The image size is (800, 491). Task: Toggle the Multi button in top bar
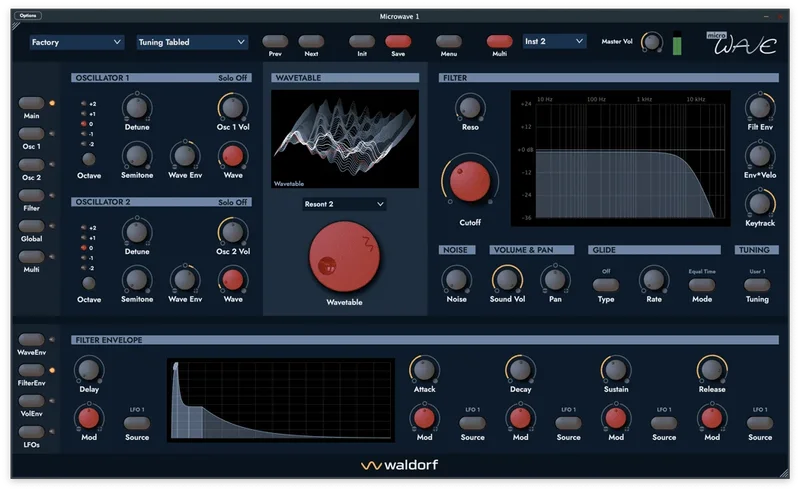pos(499,41)
